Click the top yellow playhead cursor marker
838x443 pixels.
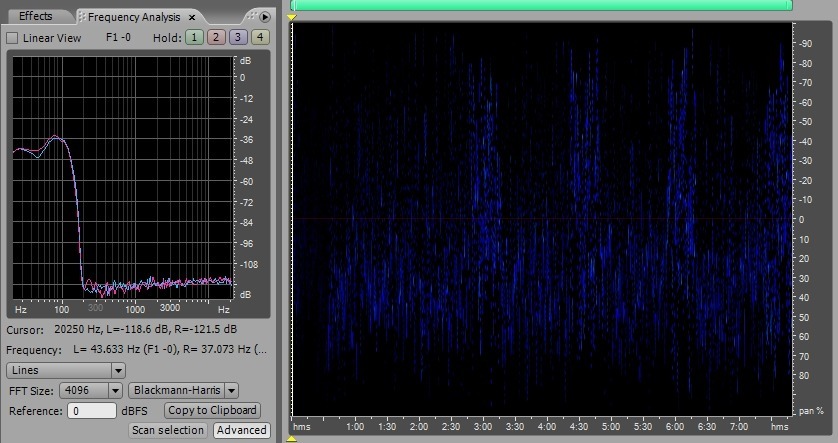(291, 18)
